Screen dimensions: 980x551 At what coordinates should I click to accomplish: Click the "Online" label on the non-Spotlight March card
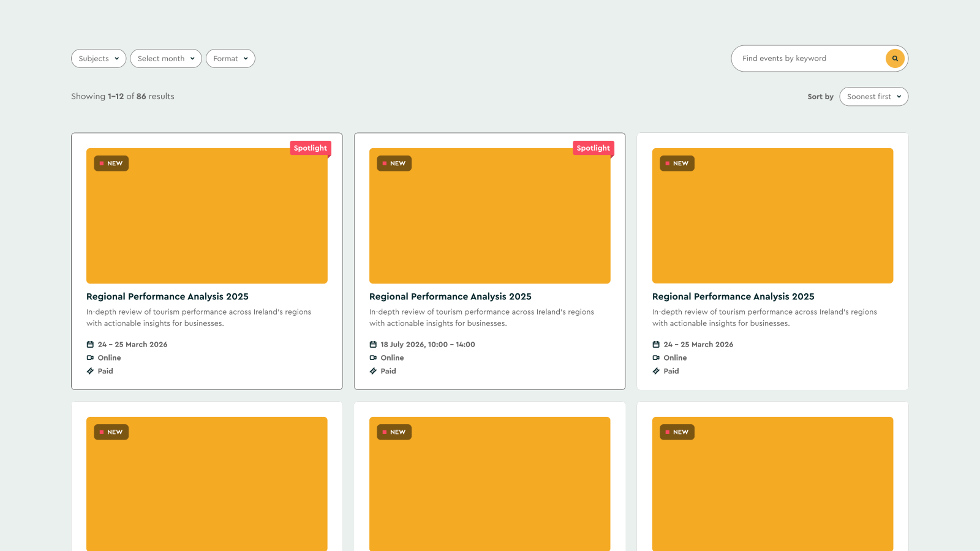click(x=675, y=358)
